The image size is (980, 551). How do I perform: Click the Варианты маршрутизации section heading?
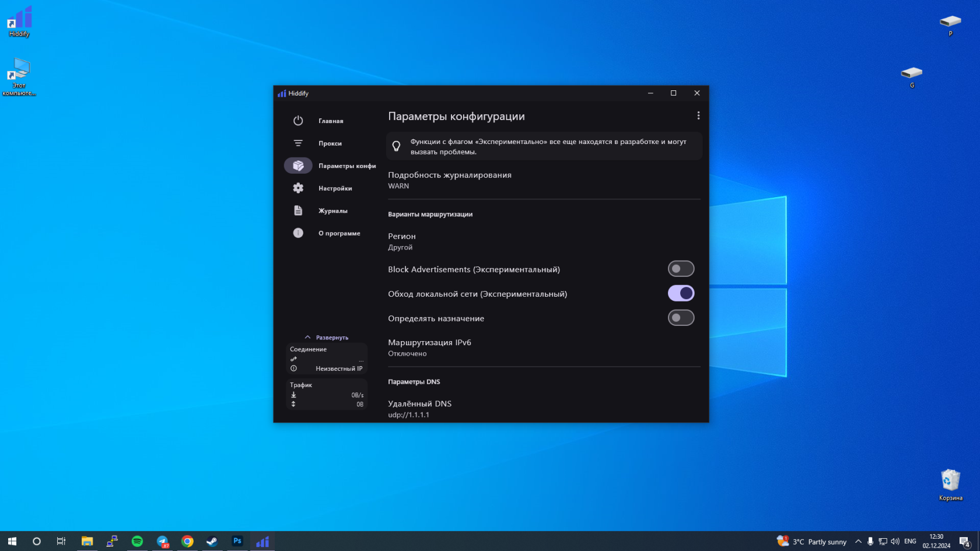coord(430,215)
